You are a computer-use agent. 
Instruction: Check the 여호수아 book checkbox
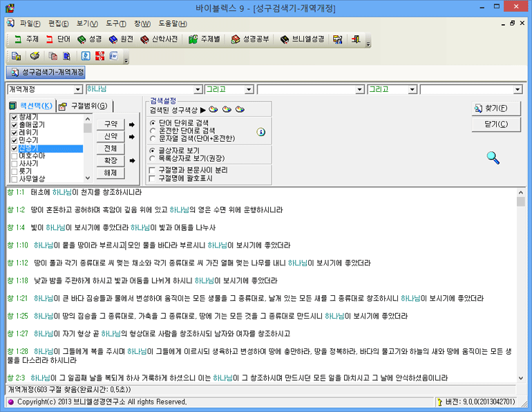(x=15, y=156)
